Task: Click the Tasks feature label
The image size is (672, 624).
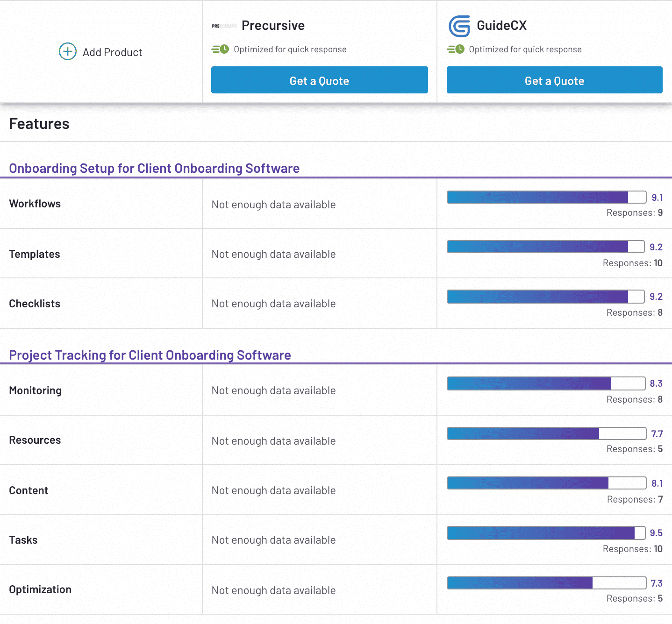Action: click(23, 540)
